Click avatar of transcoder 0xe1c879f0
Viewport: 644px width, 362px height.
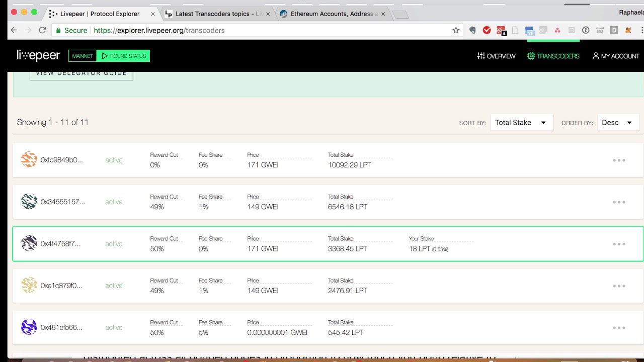[29, 285]
